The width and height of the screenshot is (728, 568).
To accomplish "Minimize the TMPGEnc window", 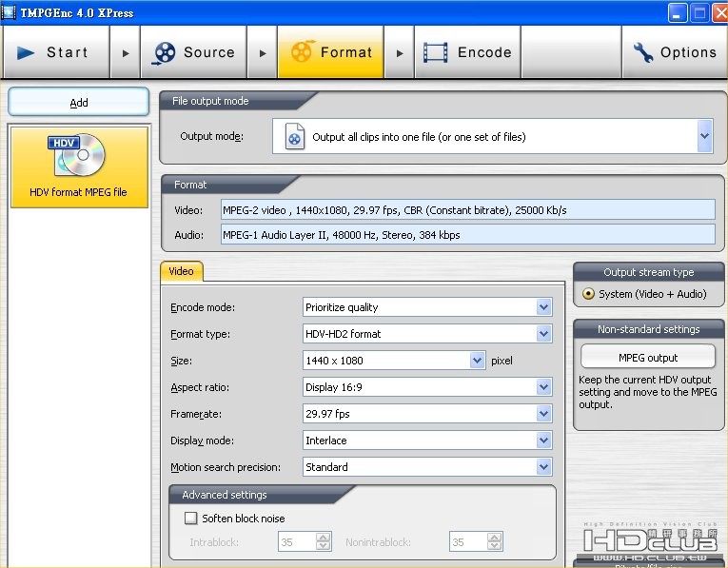I will pos(678,12).
